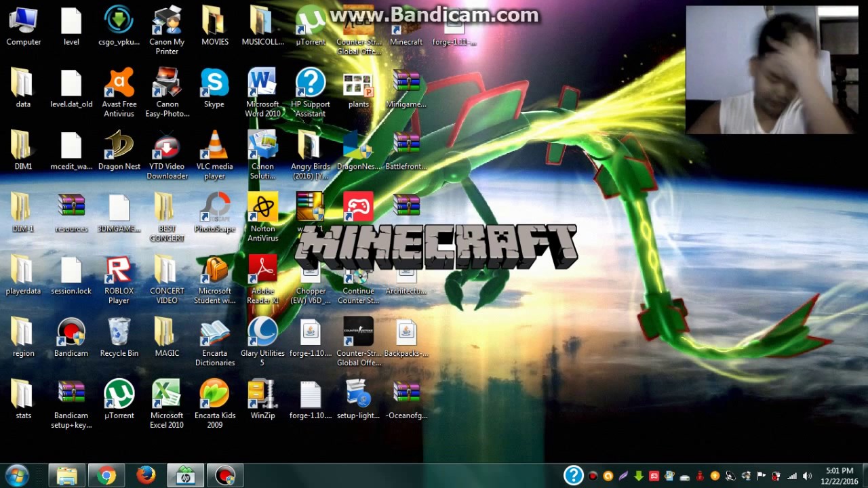Open the -Oceanofg archive
Image resolution: width=868 pixels, height=488 pixels.
[406, 399]
